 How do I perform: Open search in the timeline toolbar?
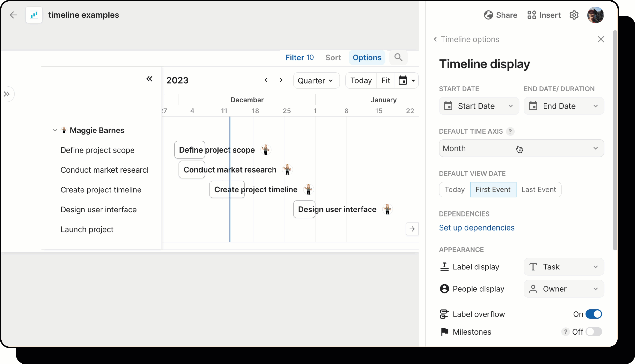tap(398, 58)
